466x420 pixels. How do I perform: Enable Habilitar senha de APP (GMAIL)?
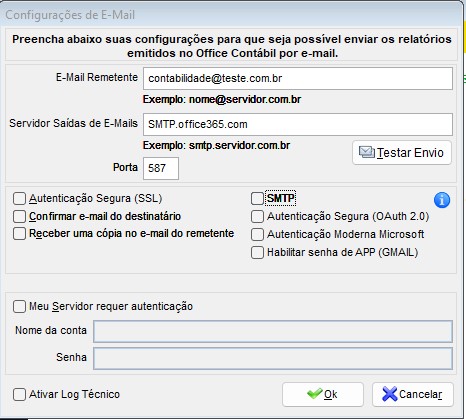click(x=257, y=252)
